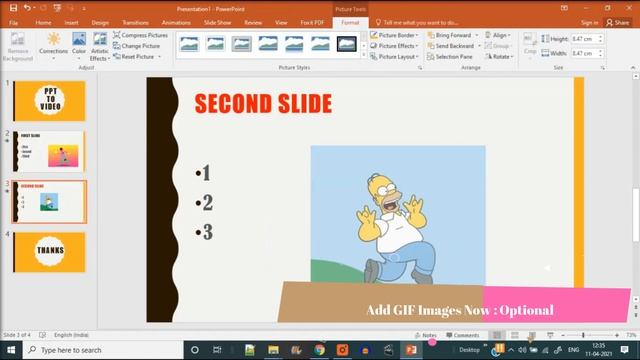Image resolution: width=640 pixels, height=360 pixels.
Task: Apply the third picture style in gallery
Action: coord(242,44)
